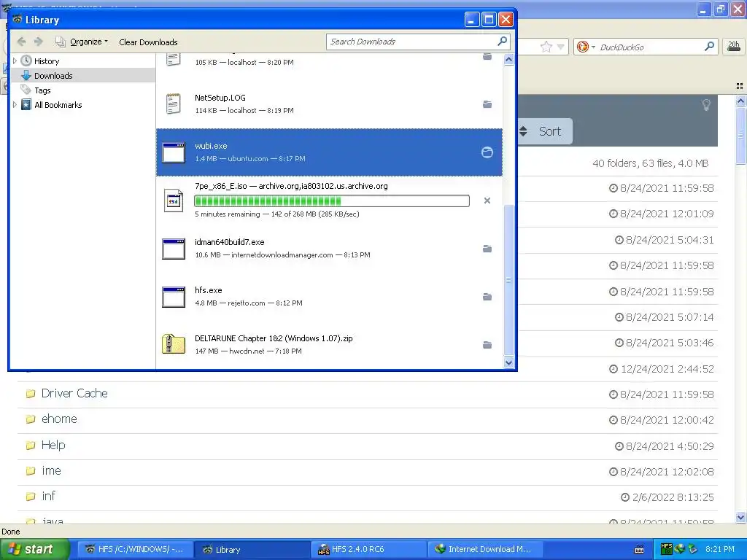Click the HFS system tray icon
Viewport: 747px width, 560px height.
667,549
